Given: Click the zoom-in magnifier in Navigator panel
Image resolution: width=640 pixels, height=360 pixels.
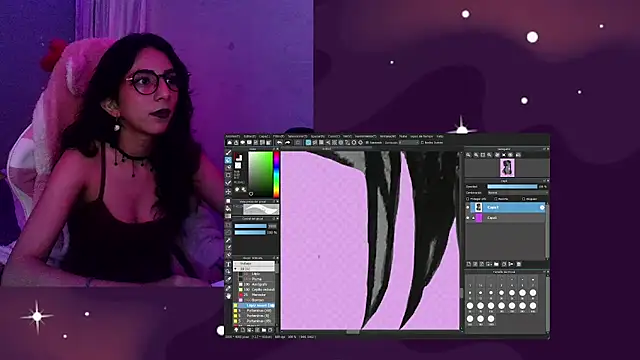Looking at the screenshot, I should point(469,155).
